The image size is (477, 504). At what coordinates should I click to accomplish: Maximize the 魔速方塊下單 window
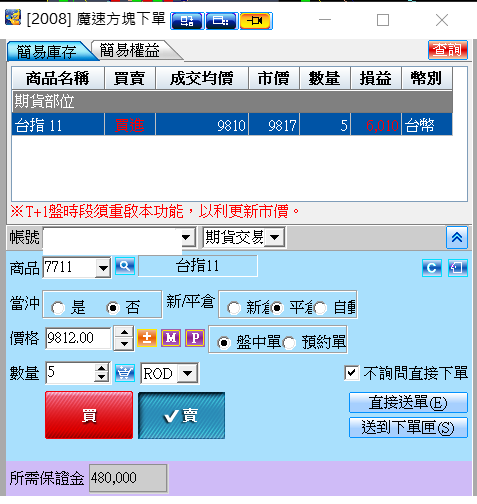383,20
